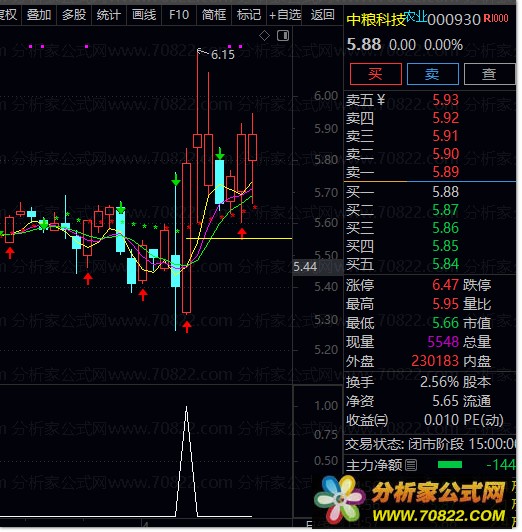The image size is (522, 532).
Task: Toggle the 简框 simple frame mode
Action: point(214,15)
